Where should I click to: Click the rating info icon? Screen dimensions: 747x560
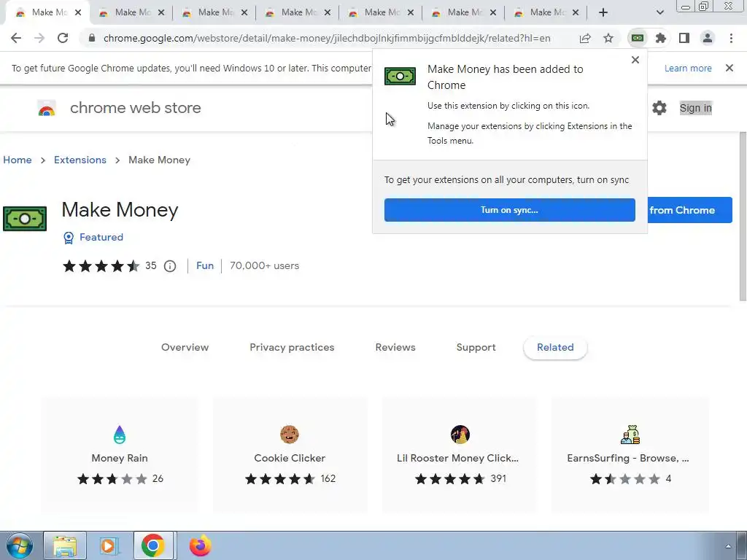(x=170, y=266)
